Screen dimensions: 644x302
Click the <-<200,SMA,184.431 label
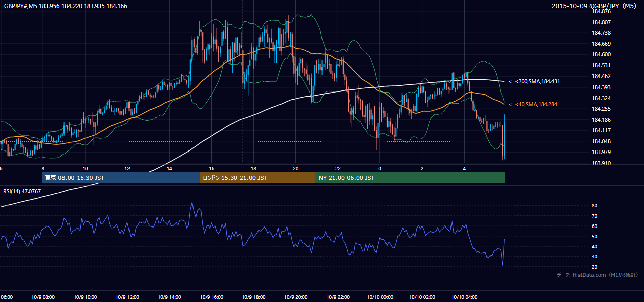click(535, 81)
